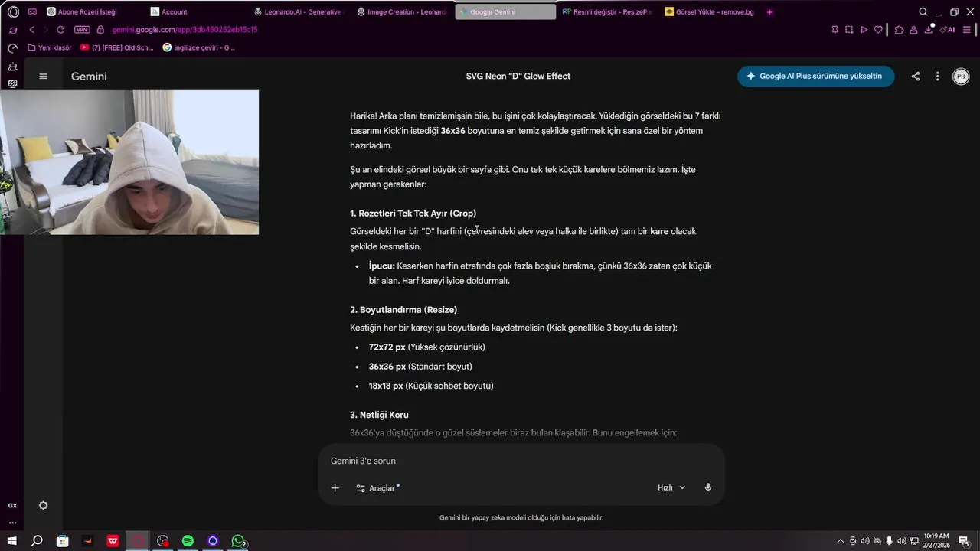Click the Opera logo menu icon
Viewport: 980px width, 551px height.
click(13, 11)
